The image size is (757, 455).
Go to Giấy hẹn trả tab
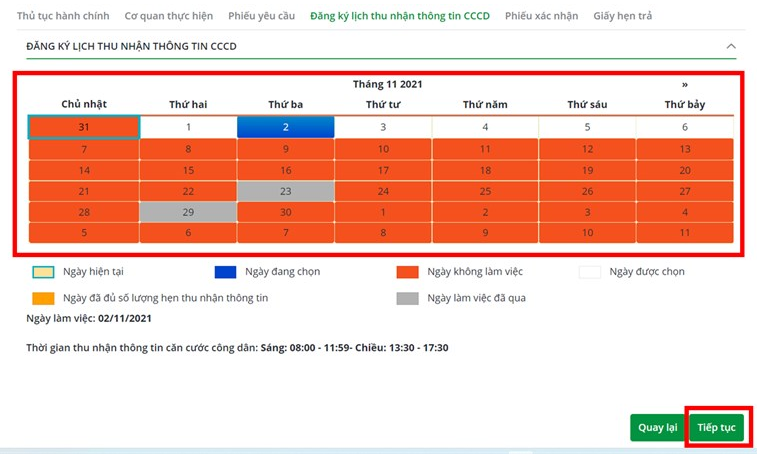pos(623,16)
